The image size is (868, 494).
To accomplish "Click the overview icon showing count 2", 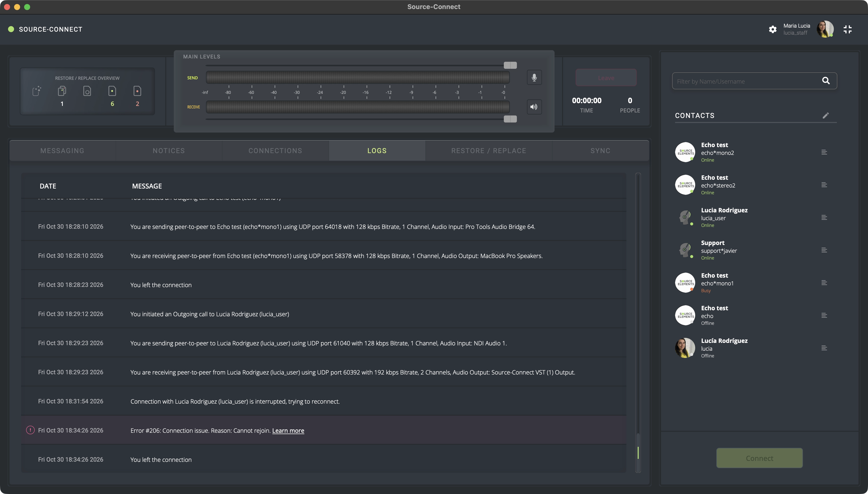I will point(137,91).
